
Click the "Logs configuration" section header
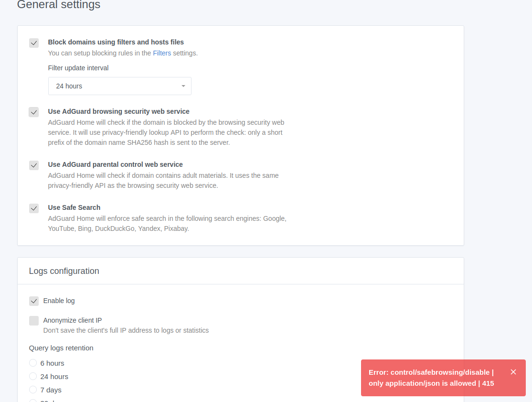(64, 271)
